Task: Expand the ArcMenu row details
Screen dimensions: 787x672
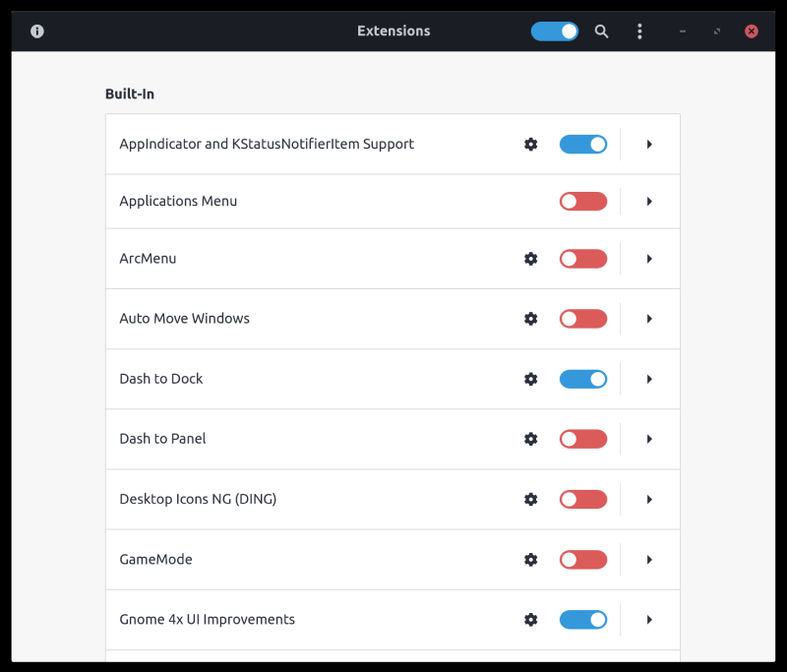Action: [649, 259]
